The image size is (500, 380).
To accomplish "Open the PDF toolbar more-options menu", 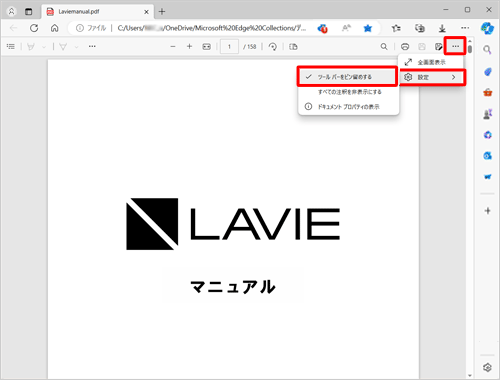I will click(455, 46).
